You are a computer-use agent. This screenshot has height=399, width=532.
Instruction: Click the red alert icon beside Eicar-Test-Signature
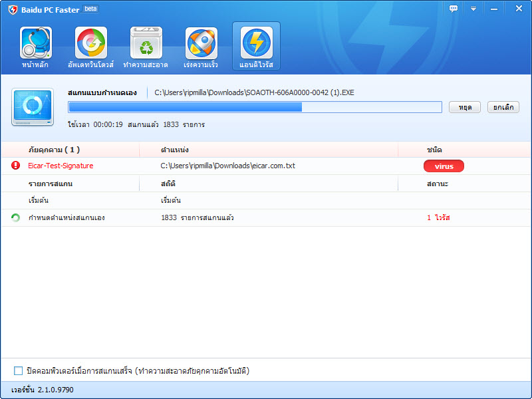pos(16,166)
